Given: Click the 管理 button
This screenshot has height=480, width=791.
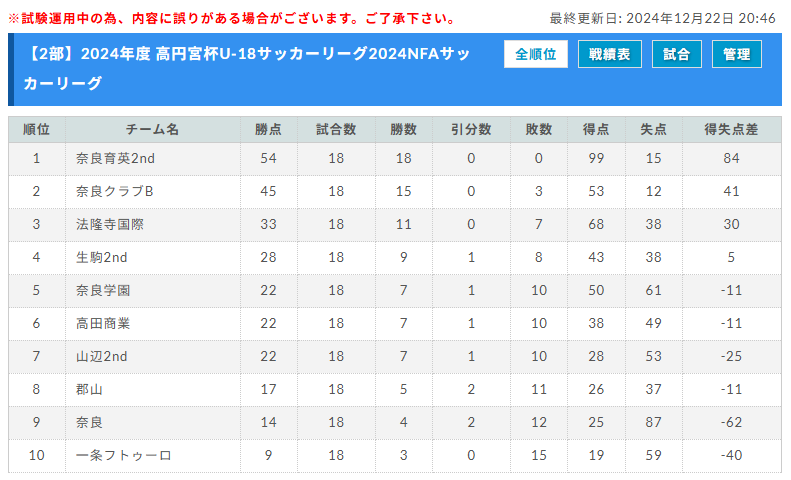Looking at the screenshot, I should (737, 54).
